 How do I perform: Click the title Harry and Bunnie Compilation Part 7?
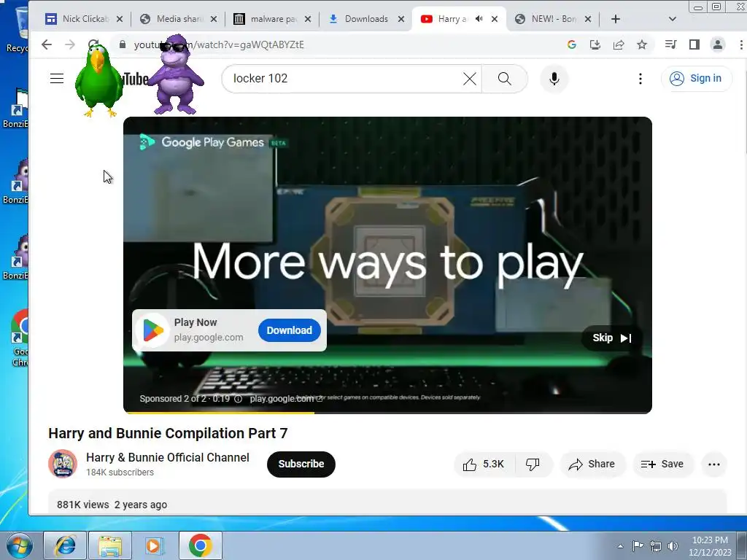click(x=168, y=433)
